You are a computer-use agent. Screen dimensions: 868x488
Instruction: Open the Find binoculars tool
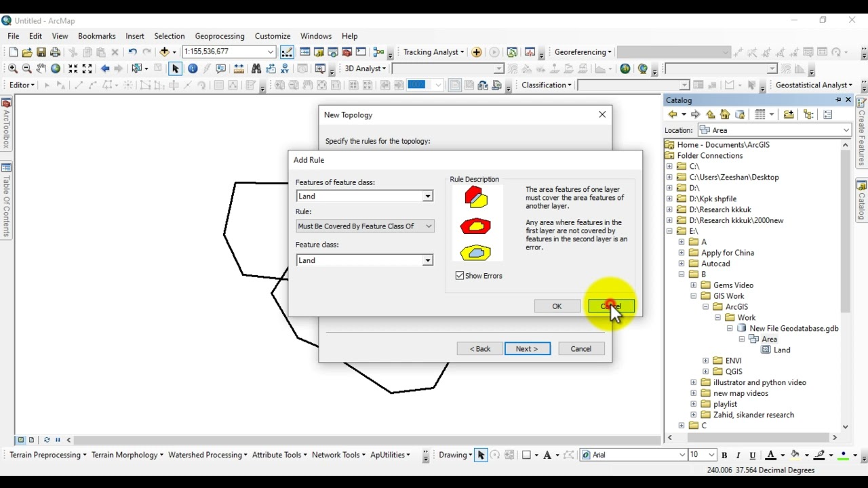click(256, 68)
